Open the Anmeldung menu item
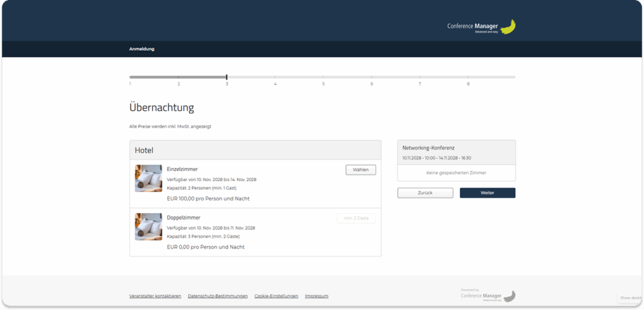The image size is (644, 310). point(142,49)
